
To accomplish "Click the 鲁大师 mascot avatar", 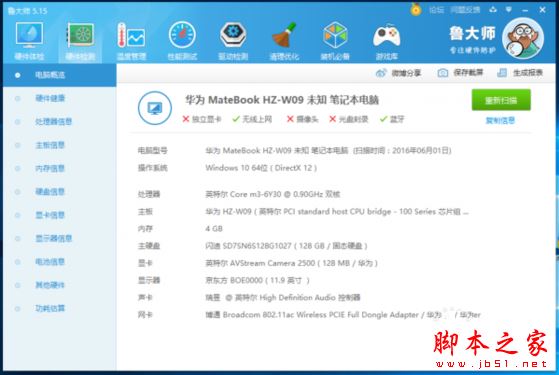I will coord(523,38).
